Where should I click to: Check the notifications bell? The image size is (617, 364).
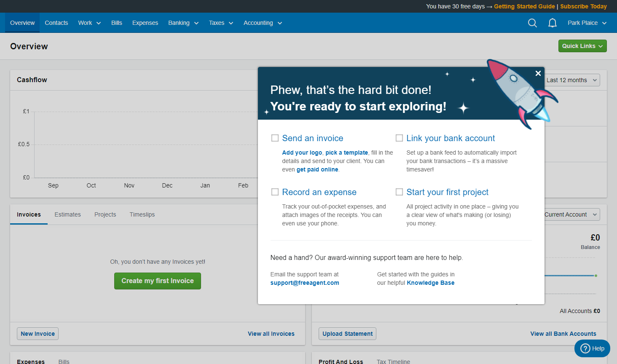pyautogui.click(x=552, y=23)
